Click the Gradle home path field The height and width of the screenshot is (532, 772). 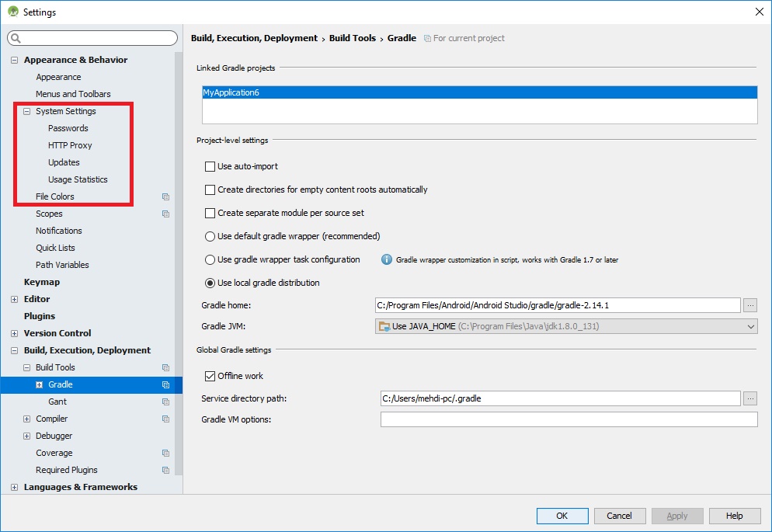point(558,305)
